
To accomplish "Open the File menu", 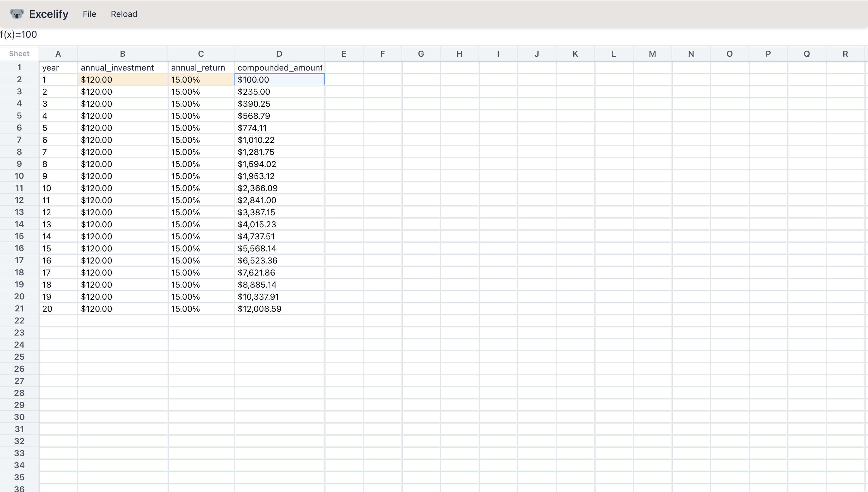I will point(90,14).
